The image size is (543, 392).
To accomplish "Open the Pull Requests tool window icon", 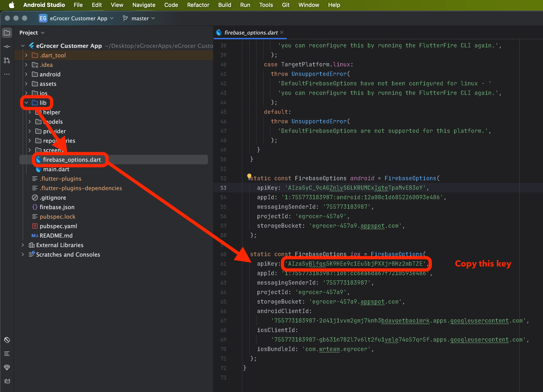I will (7, 60).
